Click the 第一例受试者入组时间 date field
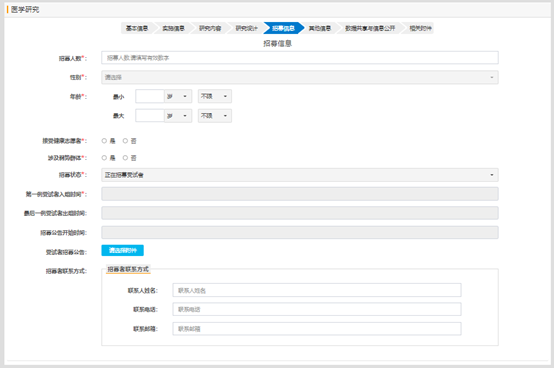 click(x=300, y=194)
